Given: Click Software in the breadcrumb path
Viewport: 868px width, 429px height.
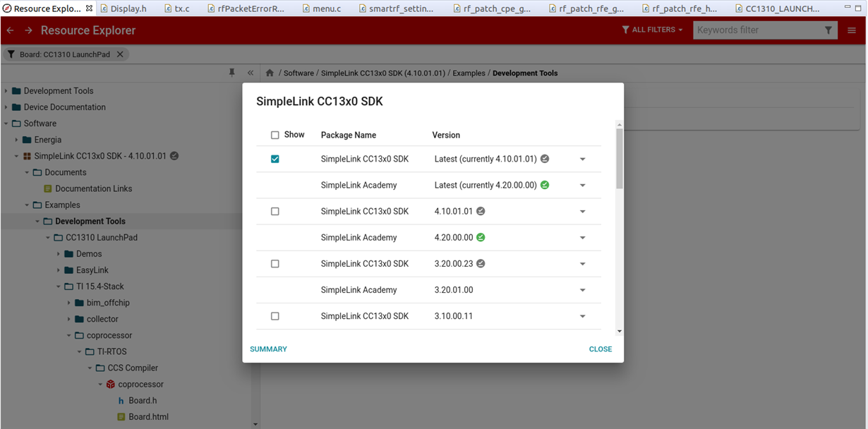Looking at the screenshot, I should pos(299,73).
